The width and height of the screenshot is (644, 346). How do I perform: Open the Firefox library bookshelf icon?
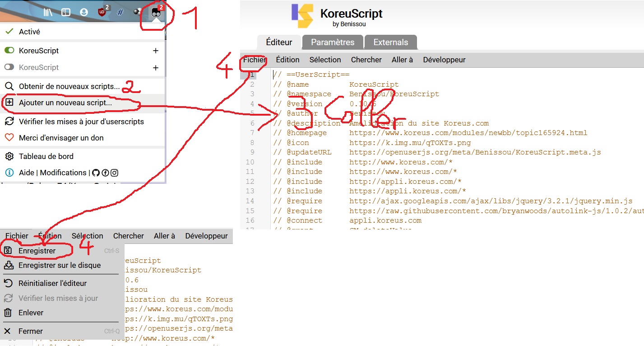pyautogui.click(x=48, y=13)
